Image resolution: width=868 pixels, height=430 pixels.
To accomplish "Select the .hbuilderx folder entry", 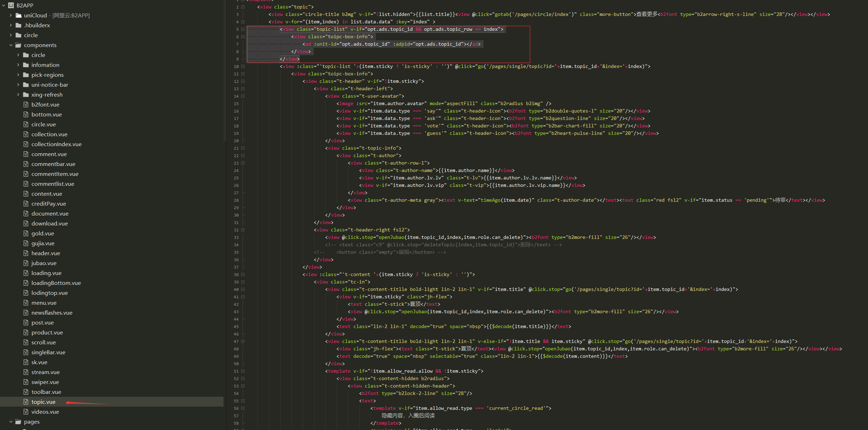I will pyautogui.click(x=37, y=25).
